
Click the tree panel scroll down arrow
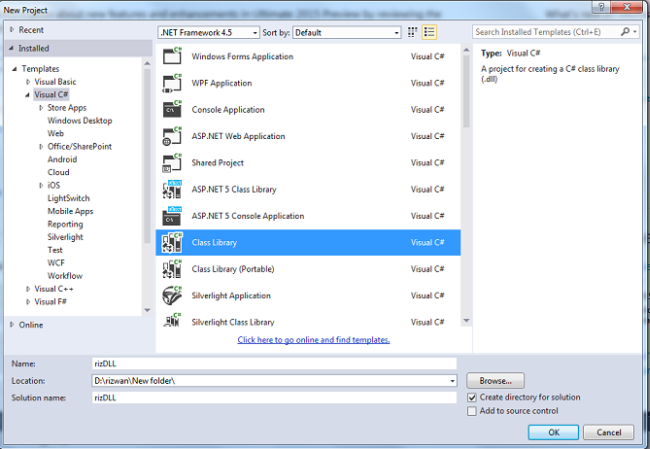(x=147, y=310)
